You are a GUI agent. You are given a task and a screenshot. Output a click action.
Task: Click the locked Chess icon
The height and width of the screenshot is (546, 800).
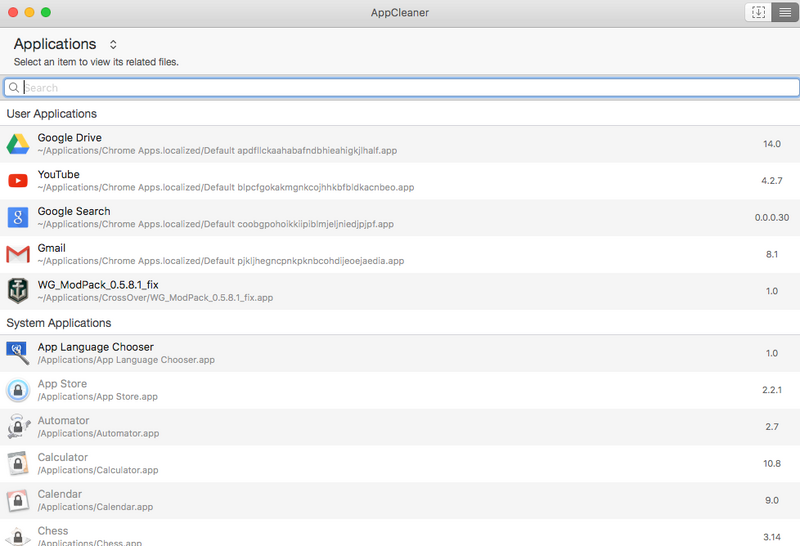(18, 537)
